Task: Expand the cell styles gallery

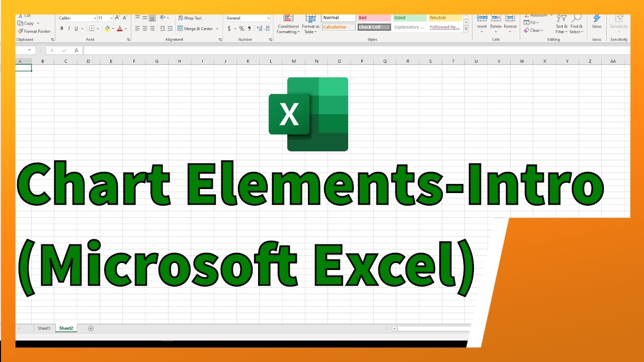Action: 466,29
